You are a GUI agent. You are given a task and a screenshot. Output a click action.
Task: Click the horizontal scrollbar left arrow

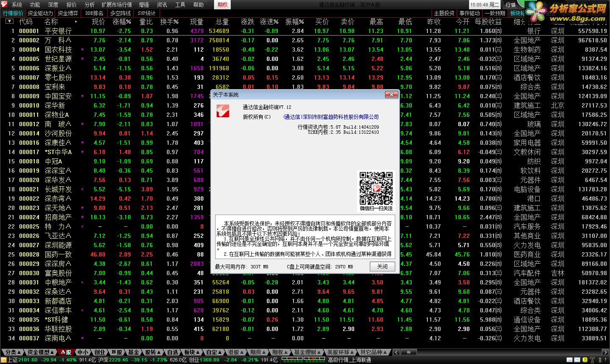(x=396, y=352)
